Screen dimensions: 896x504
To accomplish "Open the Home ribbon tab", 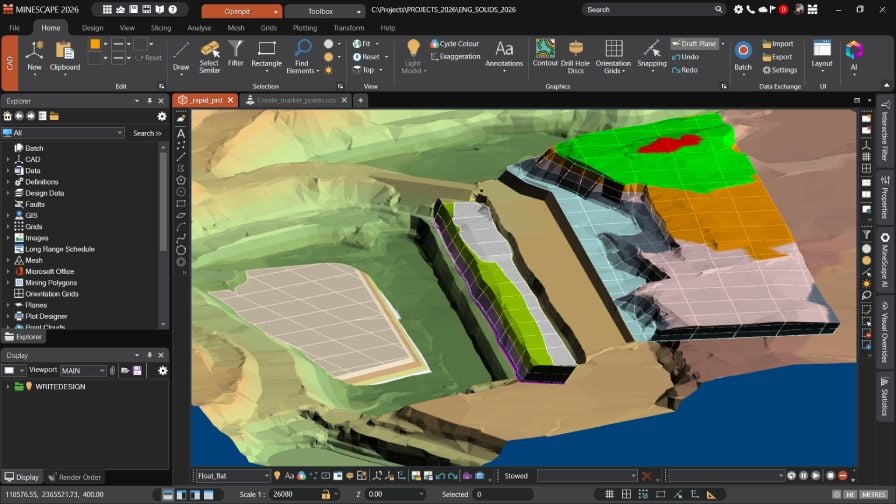I will (50, 27).
